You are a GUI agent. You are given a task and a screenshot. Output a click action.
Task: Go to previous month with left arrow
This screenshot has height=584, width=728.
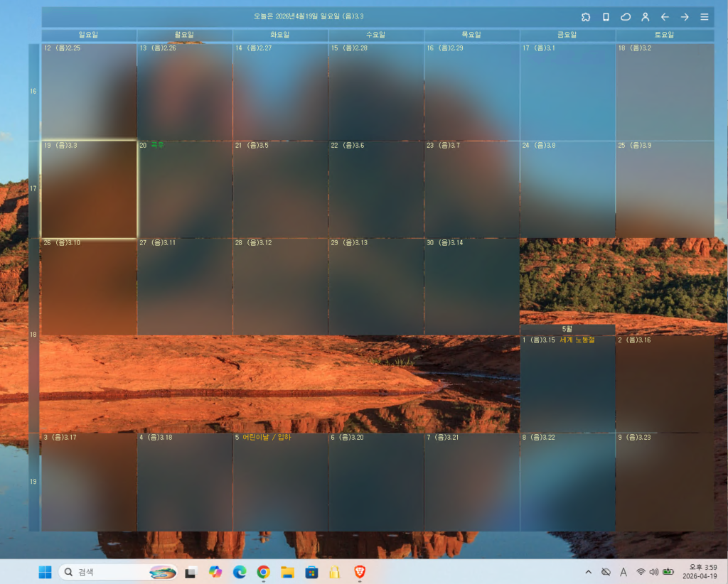(665, 17)
